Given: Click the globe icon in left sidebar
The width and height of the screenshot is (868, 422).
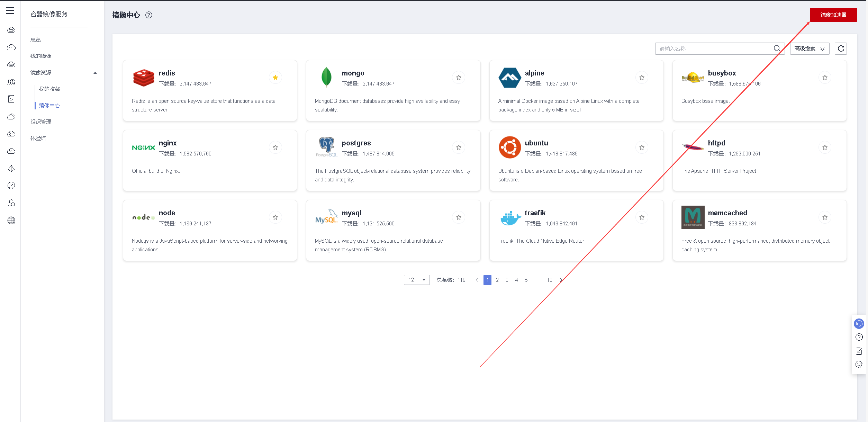Looking at the screenshot, I should (11, 220).
